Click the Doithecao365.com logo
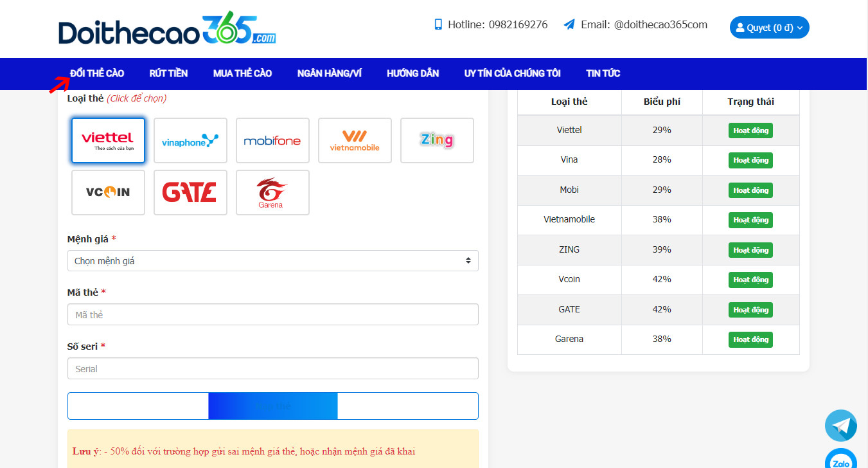Image resolution: width=868 pixels, height=468 pixels. coord(167,29)
